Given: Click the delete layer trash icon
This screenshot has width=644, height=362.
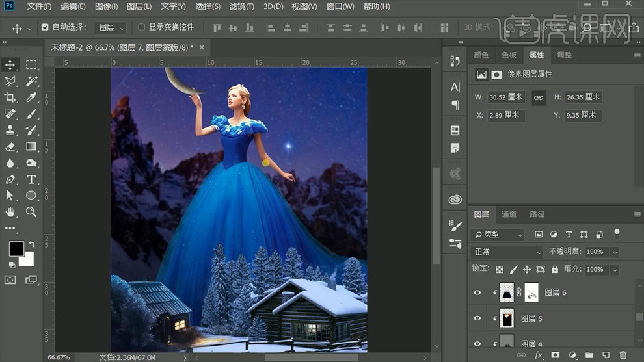Looking at the screenshot, I should [623, 355].
